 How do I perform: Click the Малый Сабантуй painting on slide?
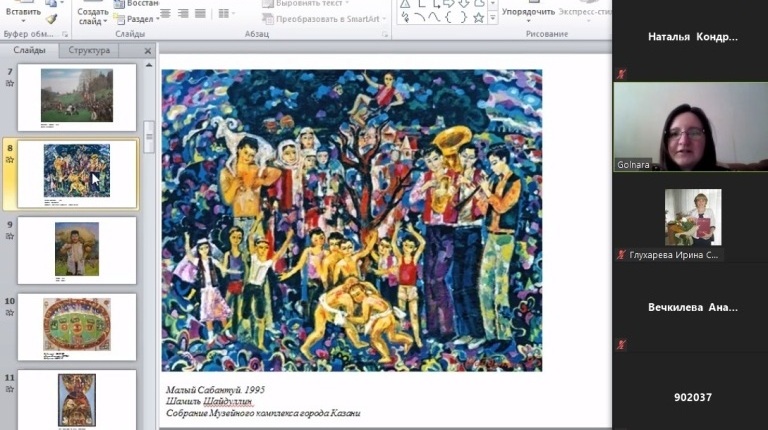(x=352, y=220)
